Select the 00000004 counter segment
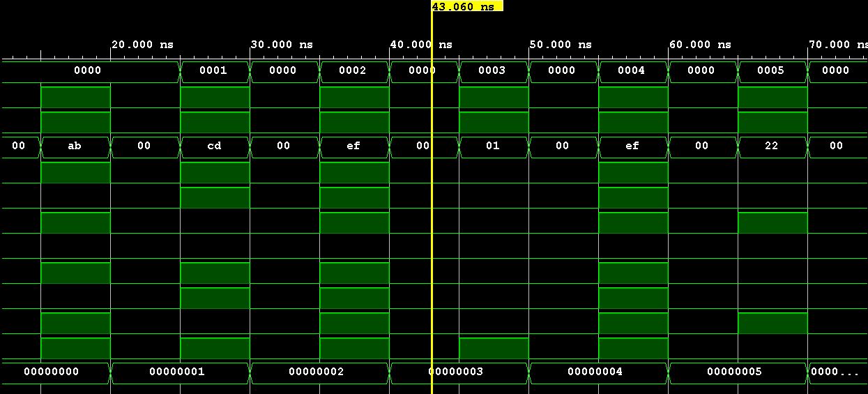Screen dimensions: 868x394 [x=597, y=372]
